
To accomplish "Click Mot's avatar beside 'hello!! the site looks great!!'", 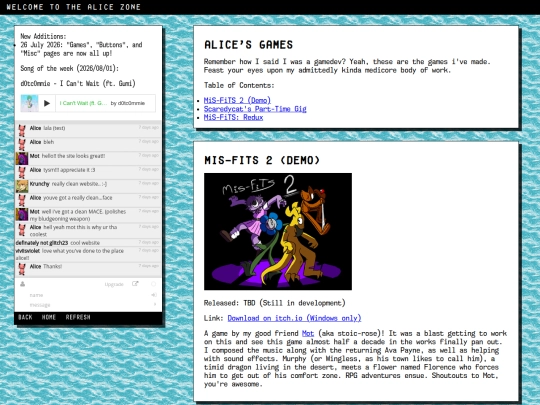I will [x=22, y=158].
